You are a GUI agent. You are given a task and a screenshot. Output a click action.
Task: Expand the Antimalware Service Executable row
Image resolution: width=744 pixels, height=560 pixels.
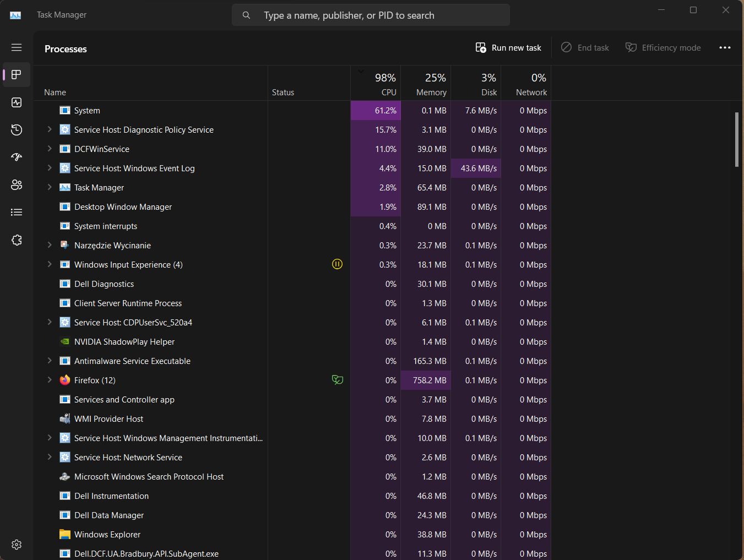(x=50, y=361)
